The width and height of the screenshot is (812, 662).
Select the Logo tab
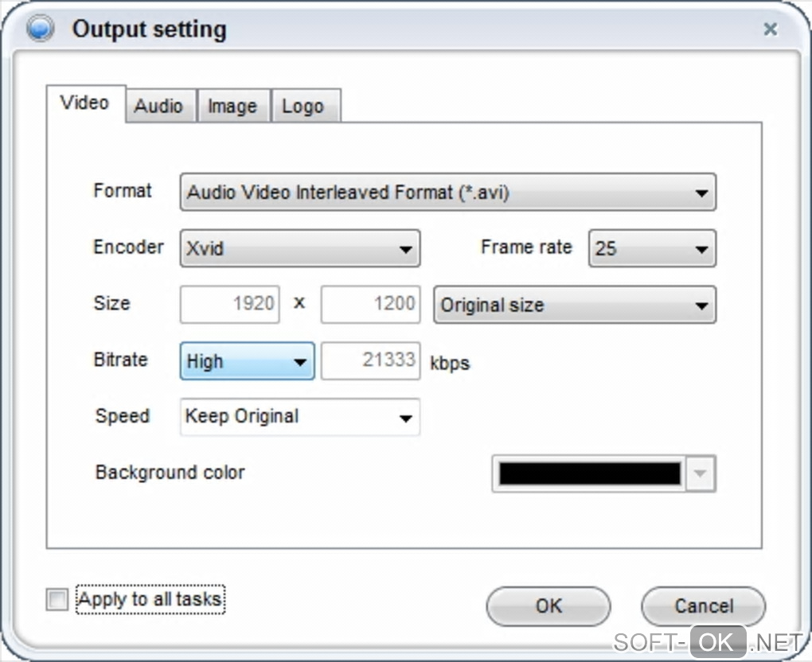coord(303,106)
